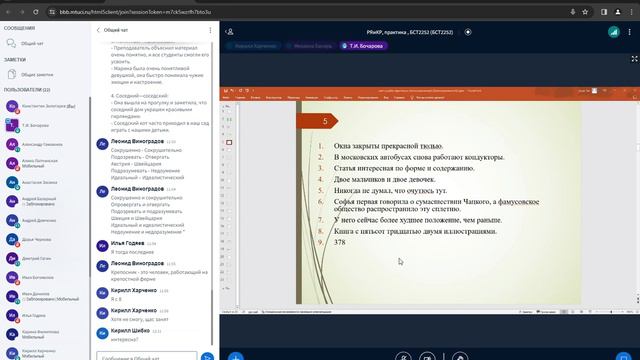The width and height of the screenshot is (640, 360).
Task: Select user Константин Золотарев (Вы)
Action: (x=45, y=106)
